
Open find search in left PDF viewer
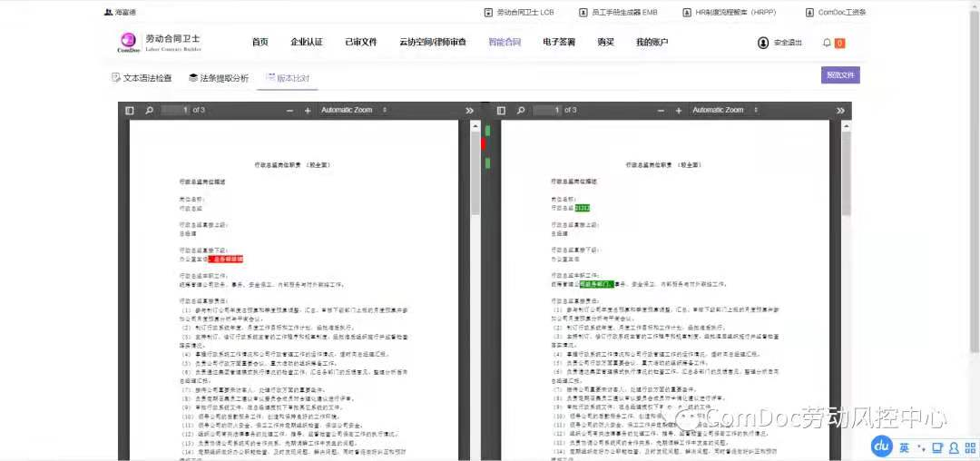[x=148, y=111]
